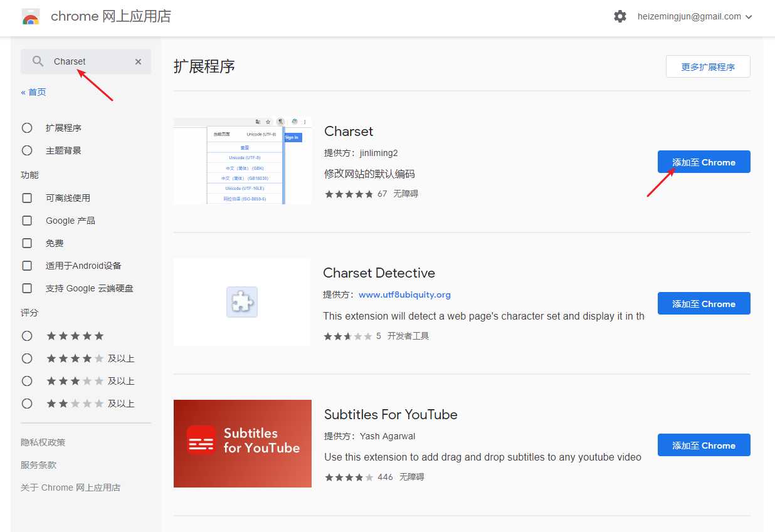This screenshot has height=532, width=775.
Task: Open the 隐私权政策 link
Action: tap(43, 442)
